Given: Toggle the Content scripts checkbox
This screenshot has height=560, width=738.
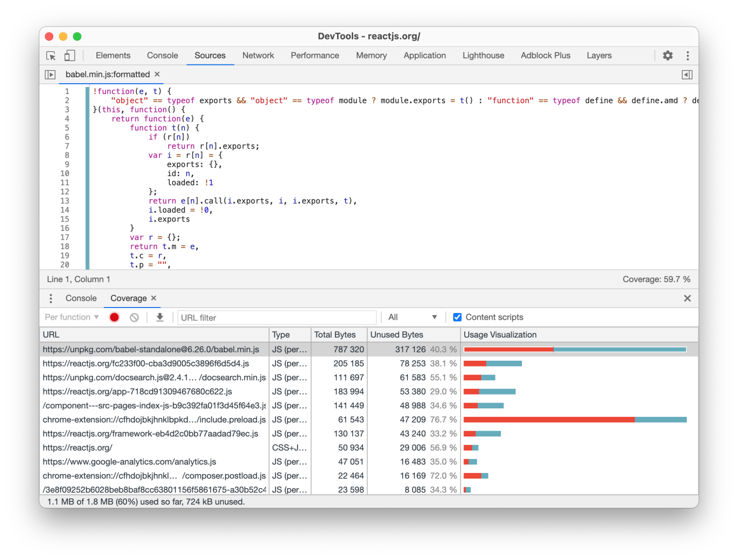Looking at the screenshot, I should click(x=457, y=317).
